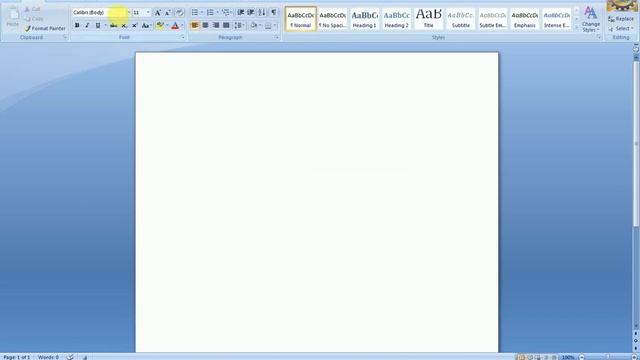Open Change Styles menu
This screenshot has width=640, height=360.
click(591, 19)
